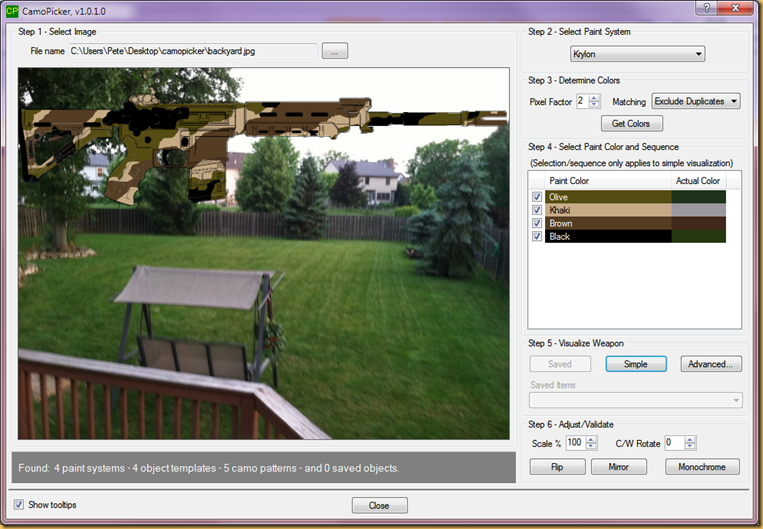Click the Black row's actual color swatch
Image resolution: width=763 pixels, height=529 pixels.
(699, 237)
